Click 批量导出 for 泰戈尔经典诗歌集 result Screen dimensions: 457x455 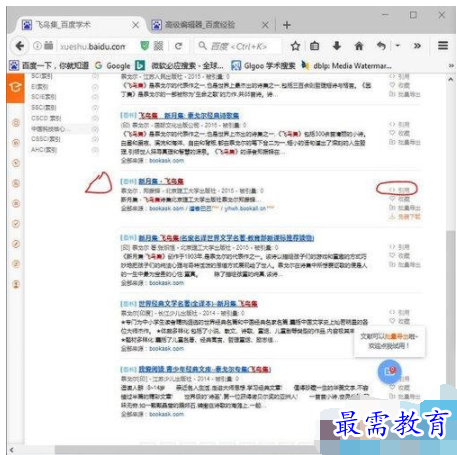click(405, 142)
